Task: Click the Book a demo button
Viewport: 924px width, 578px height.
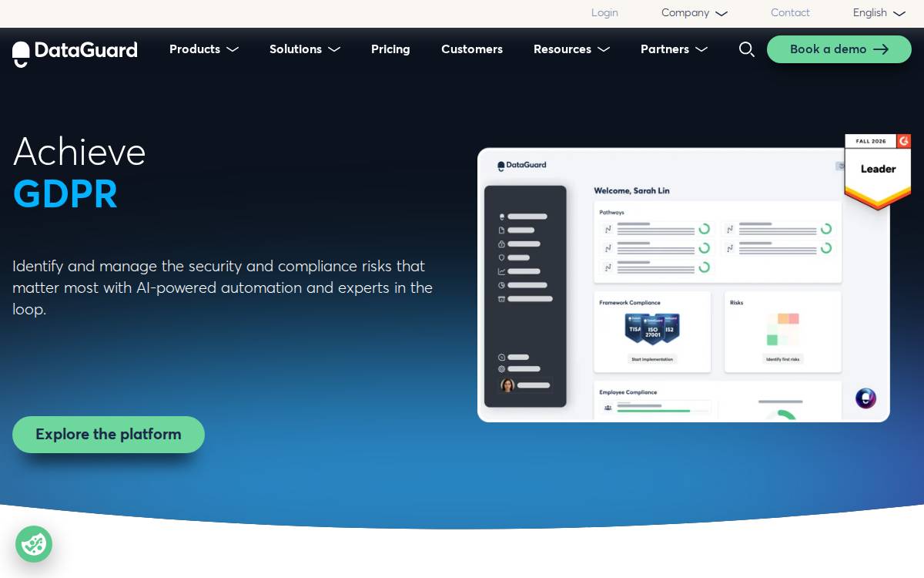Action: (x=839, y=49)
